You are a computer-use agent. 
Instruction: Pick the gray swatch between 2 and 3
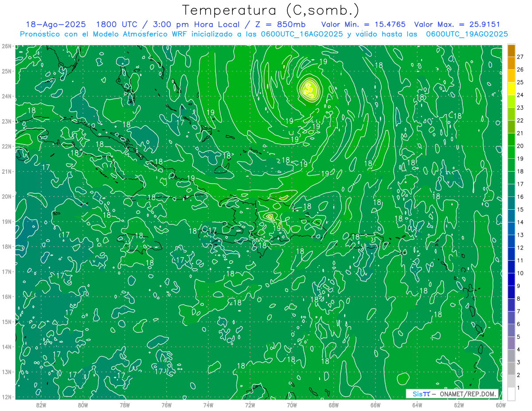tap(512, 368)
